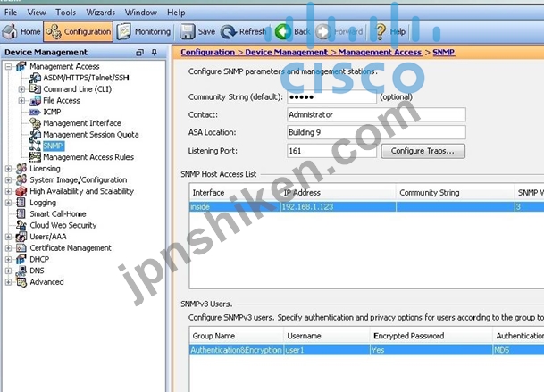Viewport: 544px width, 392px height.
Task: Click the Advanced icon in tree
Action: coord(21,282)
